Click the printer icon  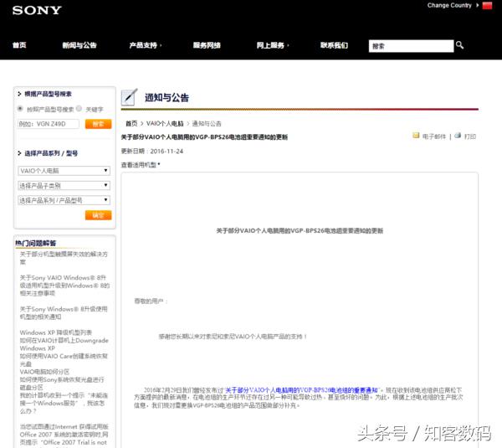pyautogui.click(x=458, y=136)
